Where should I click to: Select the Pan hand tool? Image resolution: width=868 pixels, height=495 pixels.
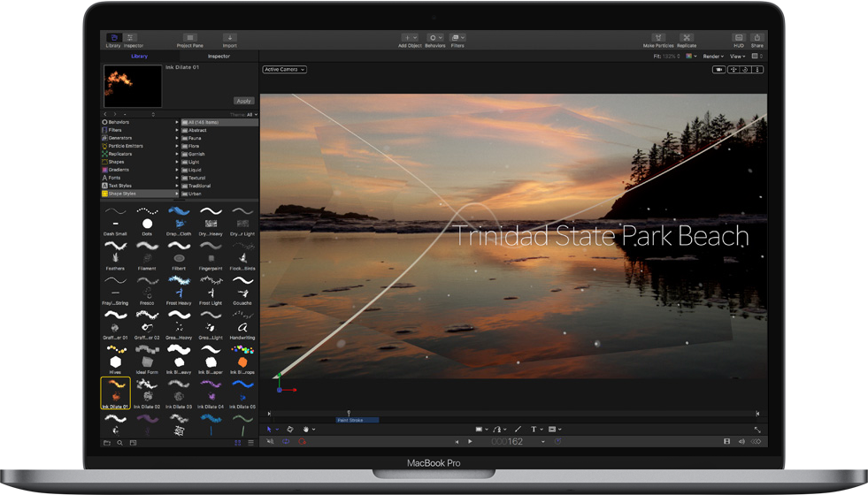(x=305, y=430)
